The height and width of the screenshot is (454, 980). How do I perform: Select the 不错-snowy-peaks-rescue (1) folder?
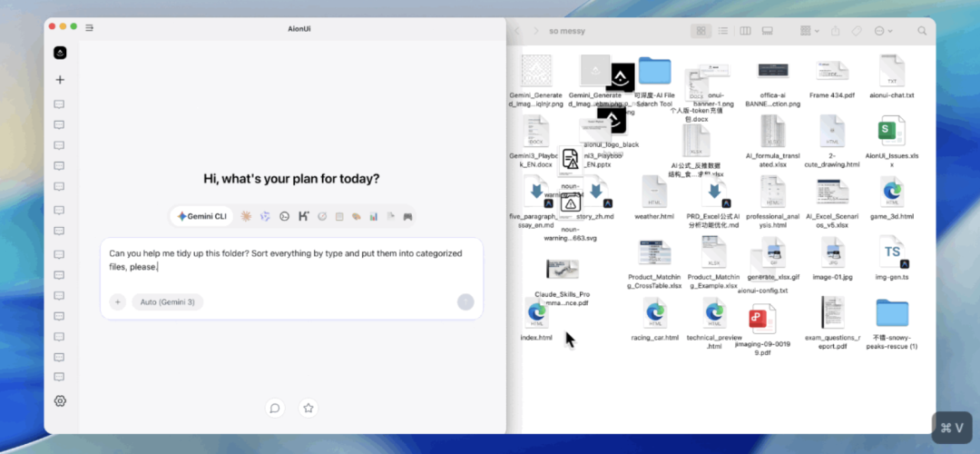click(x=891, y=312)
